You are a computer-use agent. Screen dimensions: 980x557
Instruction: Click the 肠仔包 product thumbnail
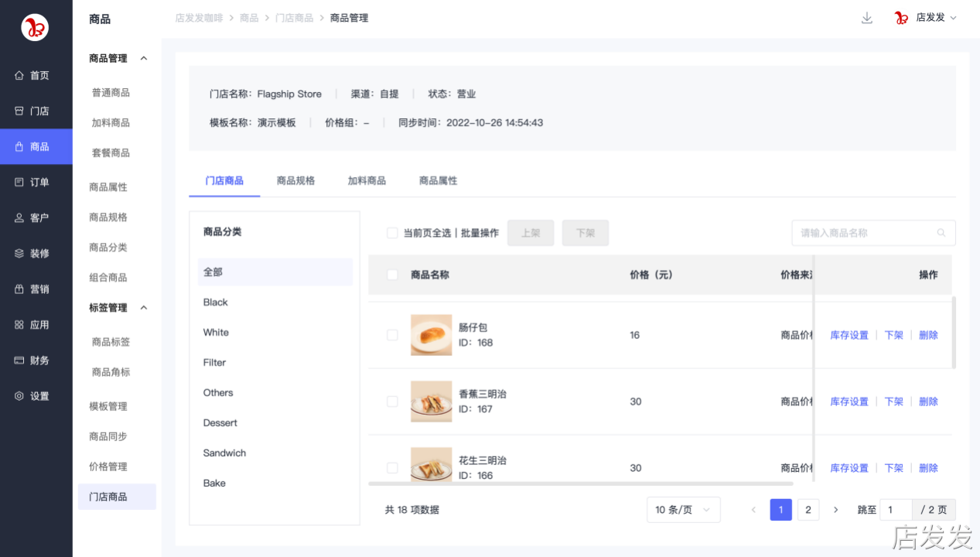431,335
